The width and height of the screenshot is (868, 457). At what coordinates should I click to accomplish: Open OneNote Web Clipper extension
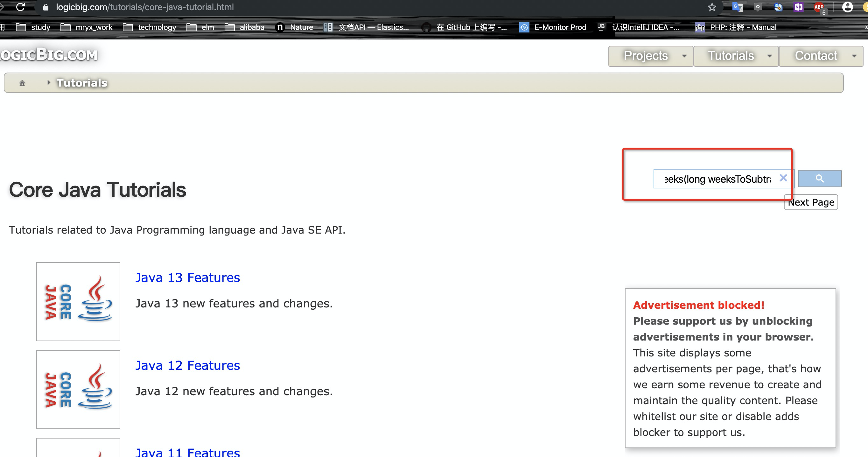tap(798, 7)
